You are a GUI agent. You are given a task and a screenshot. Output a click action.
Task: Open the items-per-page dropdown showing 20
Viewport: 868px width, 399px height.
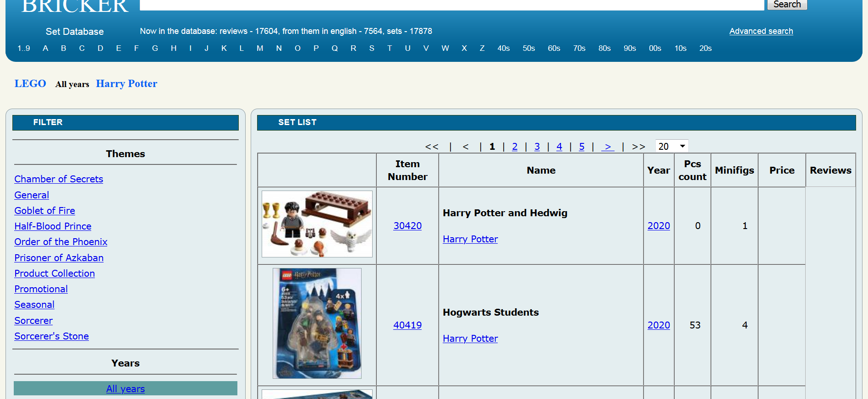coord(672,146)
